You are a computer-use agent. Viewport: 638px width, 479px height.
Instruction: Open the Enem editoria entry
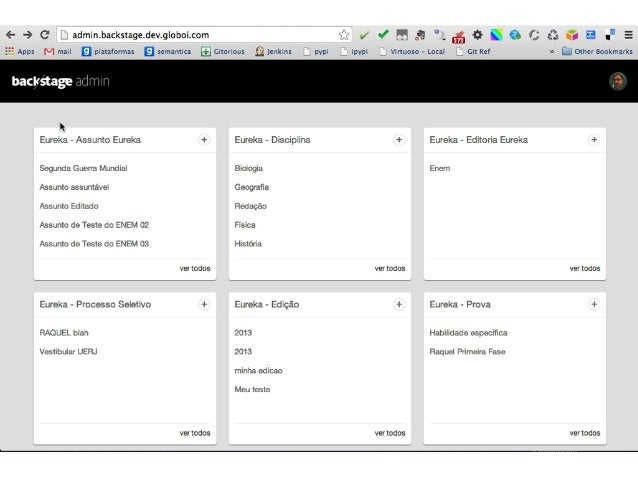pyautogui.click(x=440, y=168)
